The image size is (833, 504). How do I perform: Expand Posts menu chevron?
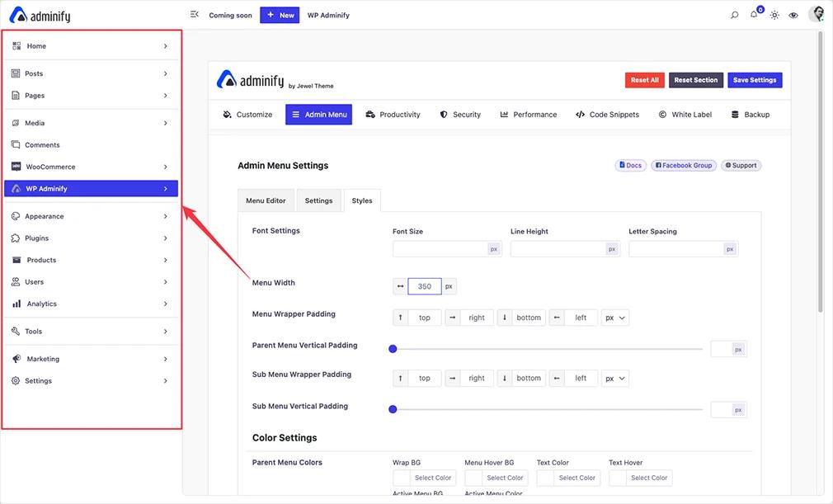click(166, 73)
